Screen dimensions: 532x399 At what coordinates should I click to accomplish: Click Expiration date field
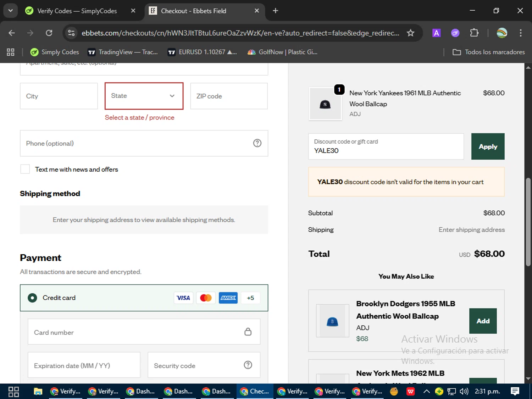tap(84, 365)
